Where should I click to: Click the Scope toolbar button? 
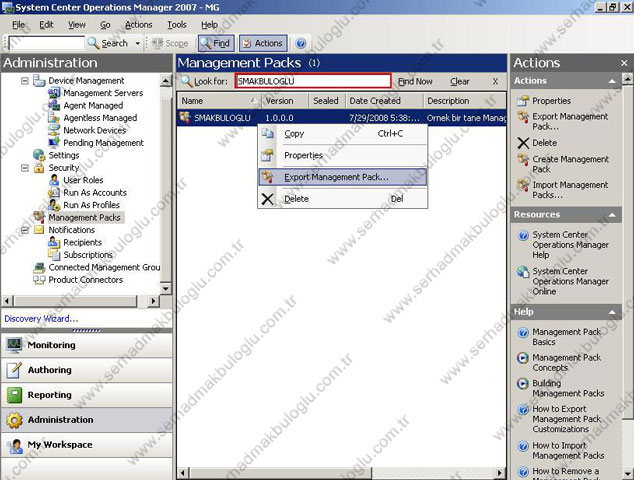coord(170,43)
